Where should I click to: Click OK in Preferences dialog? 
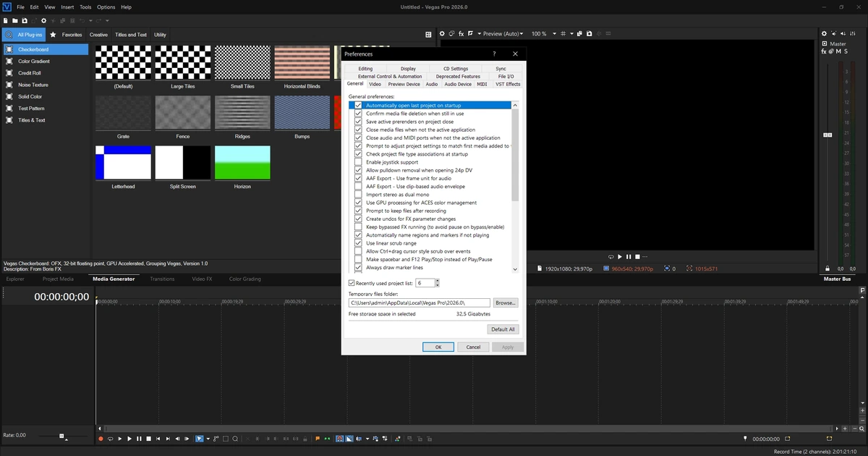point(438,347)
